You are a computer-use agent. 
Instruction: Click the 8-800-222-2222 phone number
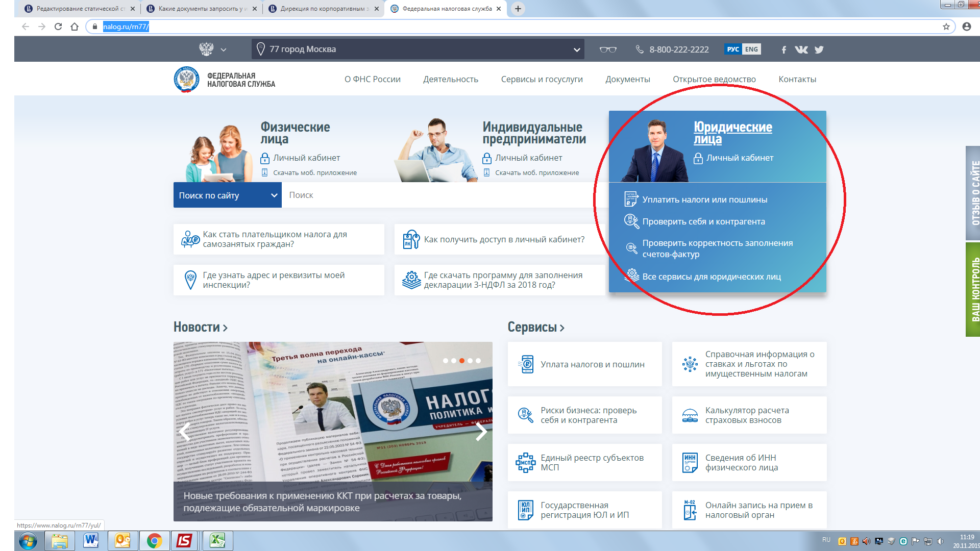click(679, 49)
